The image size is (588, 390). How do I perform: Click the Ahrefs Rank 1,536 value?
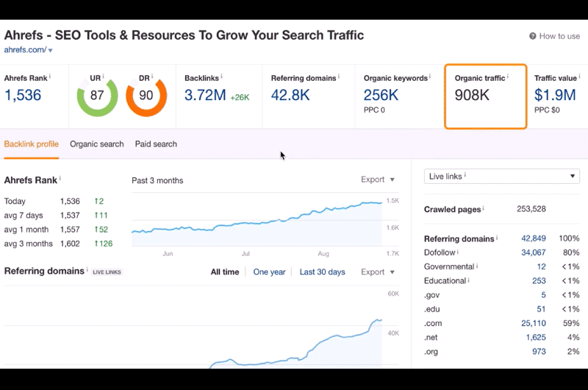pyautogui.click(x=23, y=95)
